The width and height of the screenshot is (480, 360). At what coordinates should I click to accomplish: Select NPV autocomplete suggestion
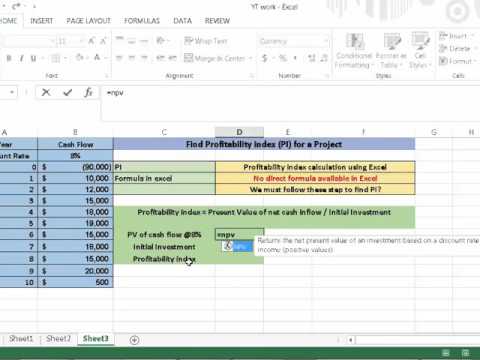(x=238, y=247)
